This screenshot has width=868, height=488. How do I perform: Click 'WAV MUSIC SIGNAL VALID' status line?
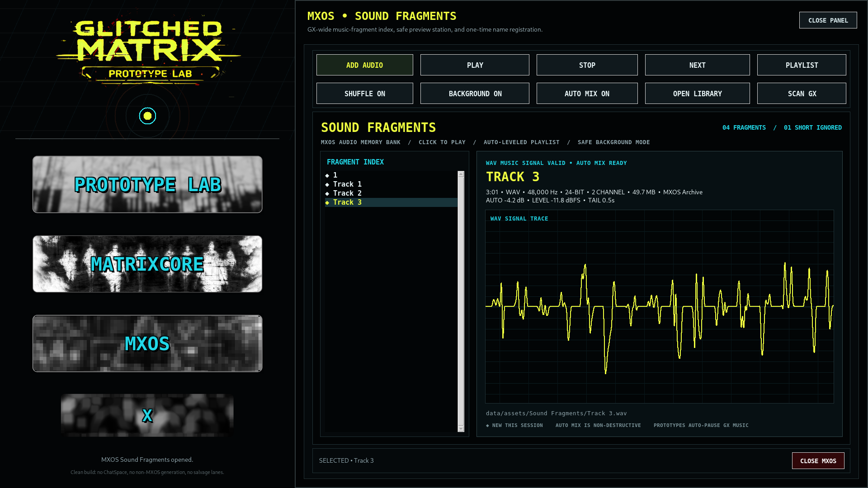pyautogui.click(x=525, y=163)
